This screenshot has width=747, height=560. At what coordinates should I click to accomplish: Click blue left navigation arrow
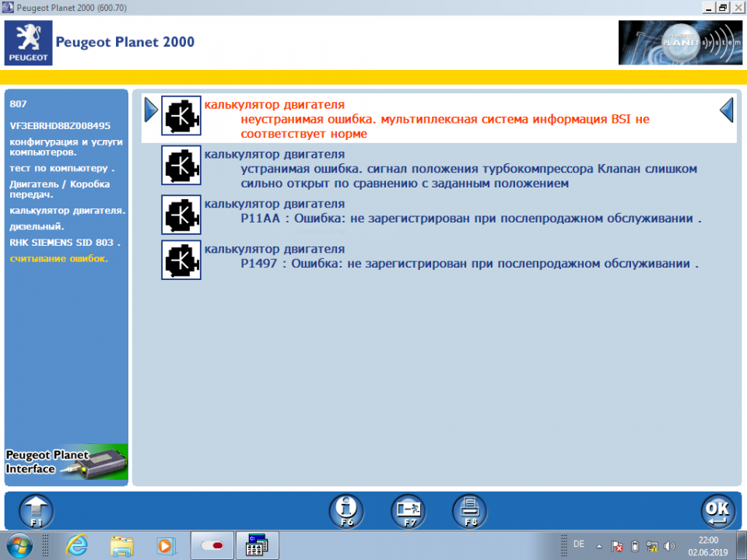(726, 110)
